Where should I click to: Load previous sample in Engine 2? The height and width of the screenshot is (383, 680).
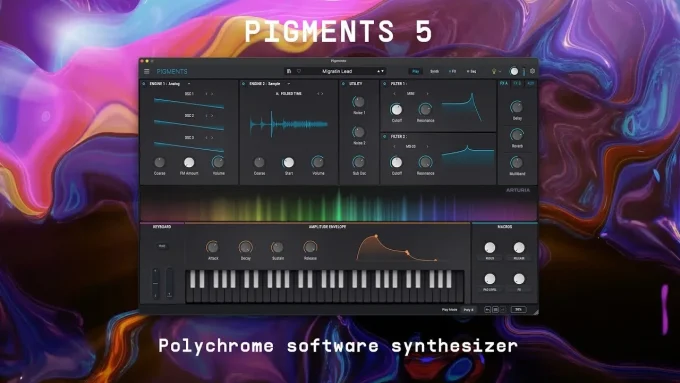pos(318,94)
